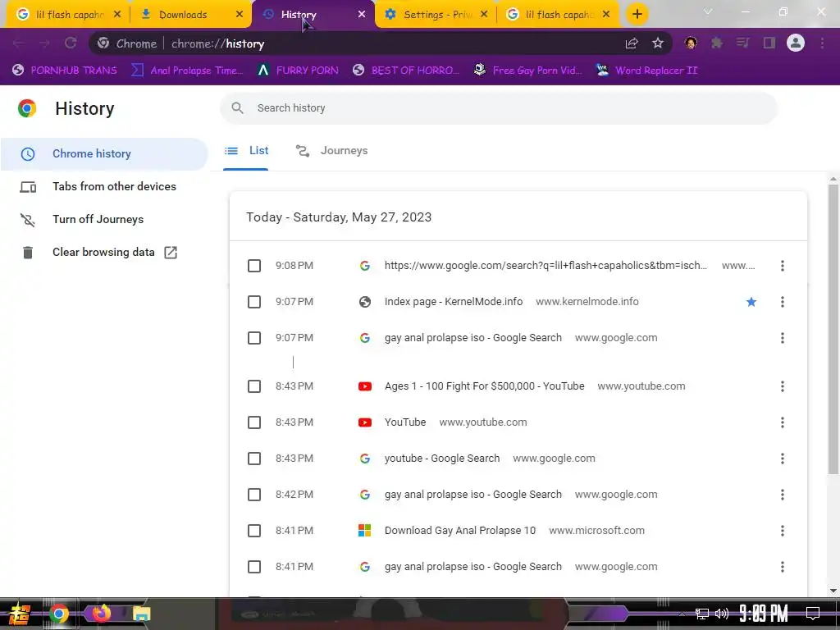Screen dimensions: 840x630
Task: Click the scrollbar down arrow
Action: point(833,591)
